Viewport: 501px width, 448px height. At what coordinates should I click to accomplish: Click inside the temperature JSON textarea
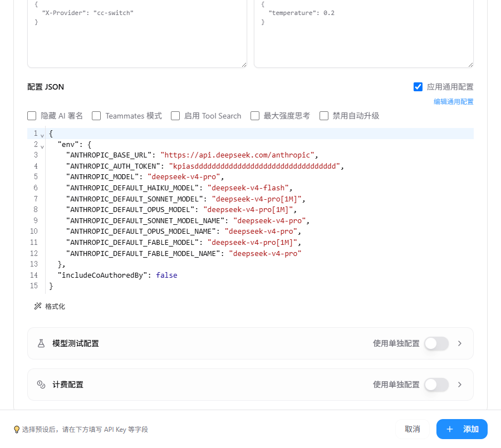364,33
